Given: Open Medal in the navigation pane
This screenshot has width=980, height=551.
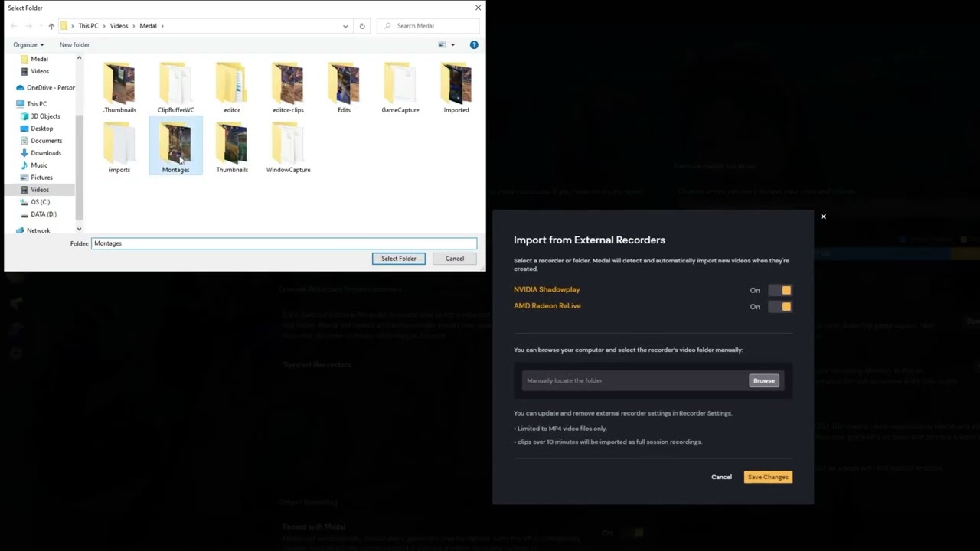Looking at the screenshot, I should tap(39, 59).
